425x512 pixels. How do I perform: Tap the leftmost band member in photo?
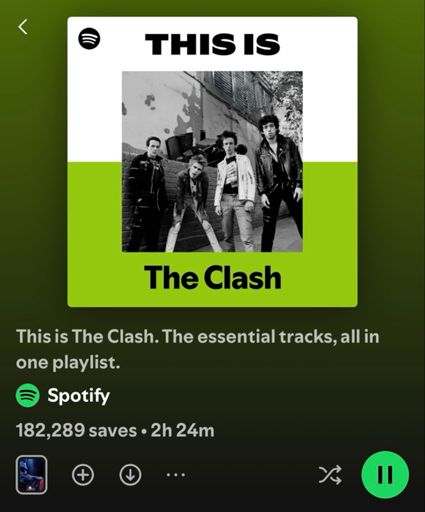[147, 194]
